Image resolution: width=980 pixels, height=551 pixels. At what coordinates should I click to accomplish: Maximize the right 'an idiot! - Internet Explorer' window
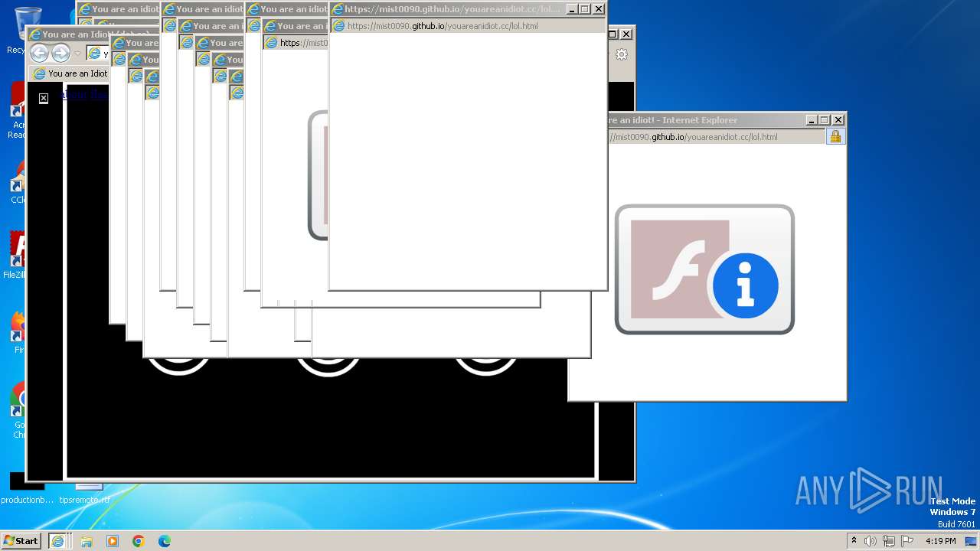825,120
